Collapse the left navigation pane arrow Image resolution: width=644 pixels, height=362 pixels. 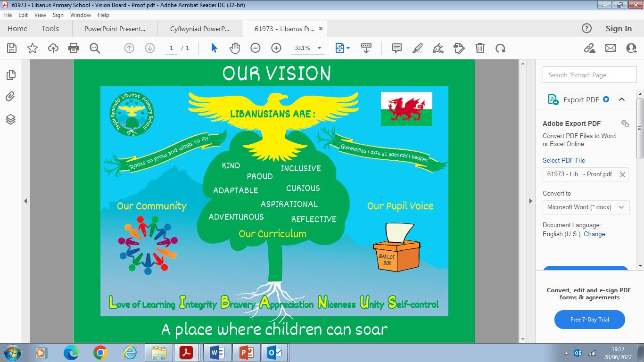coord(25,201)
